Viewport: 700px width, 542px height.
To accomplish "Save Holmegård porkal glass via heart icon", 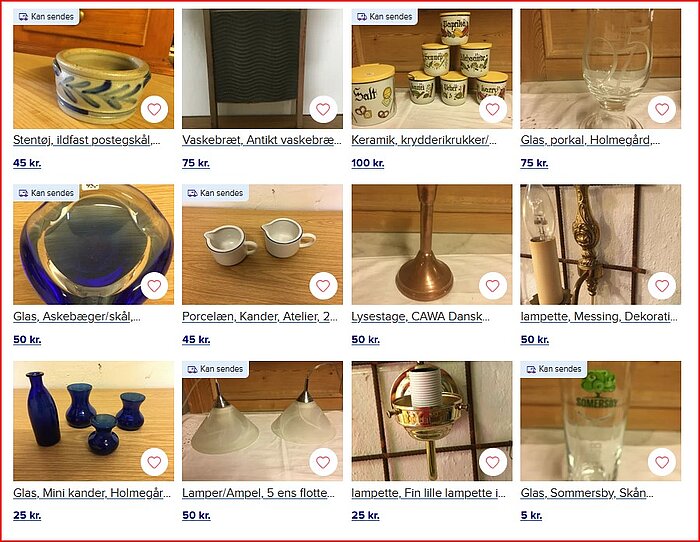I will point(662,109).
